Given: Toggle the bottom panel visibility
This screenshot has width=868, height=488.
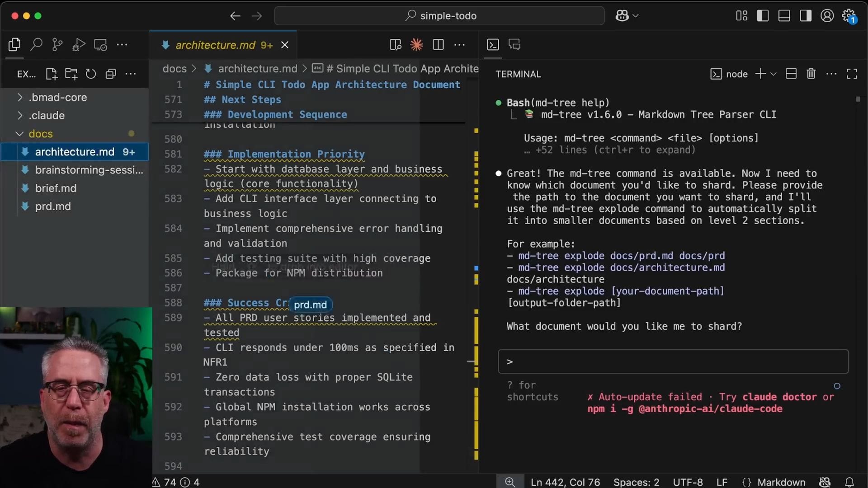Looking at the screenshot, I should coord(784,16).
